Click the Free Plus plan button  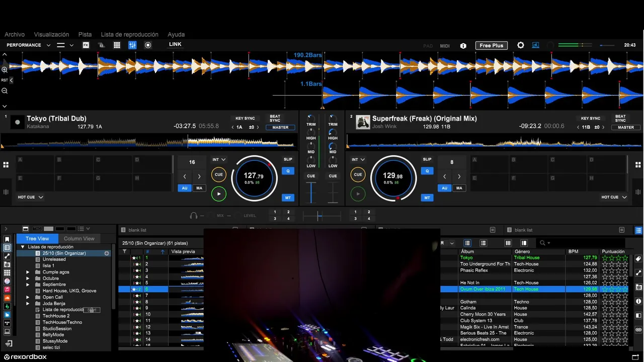click(x=492, y=45)
